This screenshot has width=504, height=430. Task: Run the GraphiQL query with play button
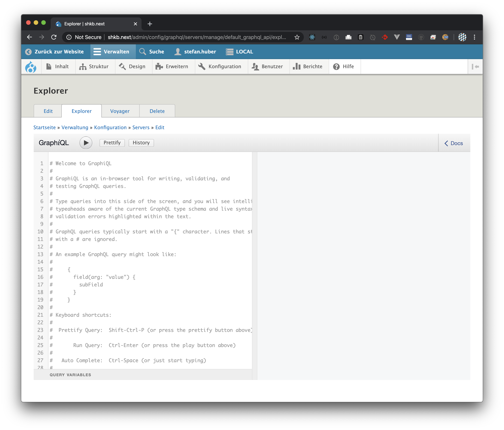point(86,143)
